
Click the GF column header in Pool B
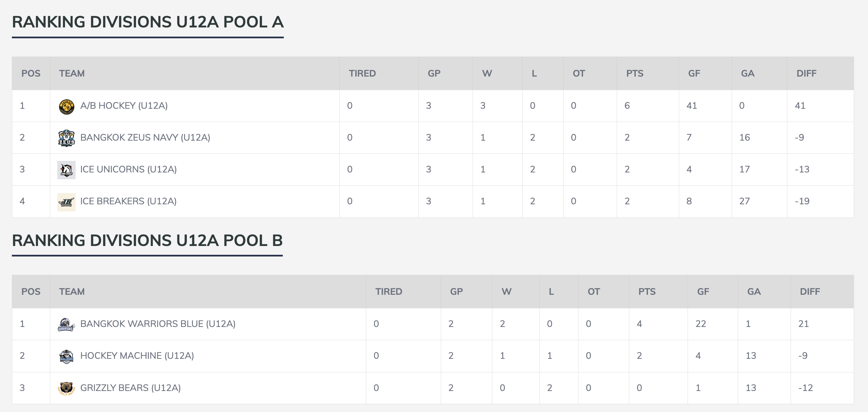pyautogui.click(x=703, y=292)
